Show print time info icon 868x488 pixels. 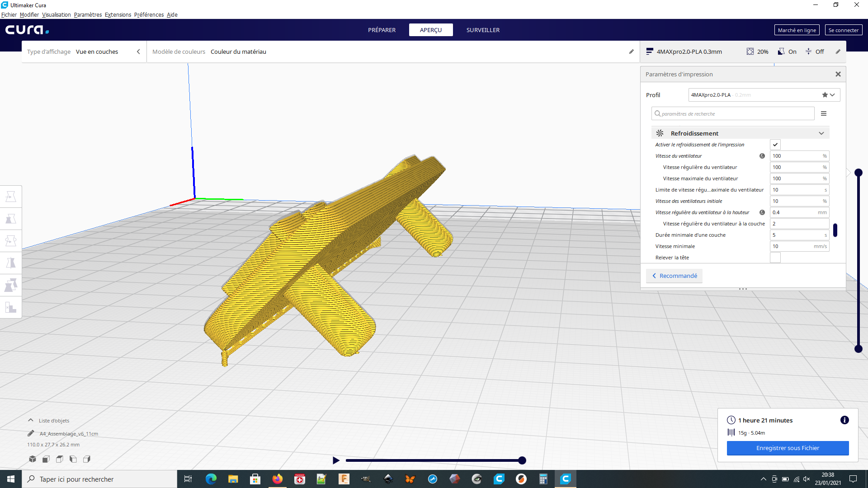[844, 420]
